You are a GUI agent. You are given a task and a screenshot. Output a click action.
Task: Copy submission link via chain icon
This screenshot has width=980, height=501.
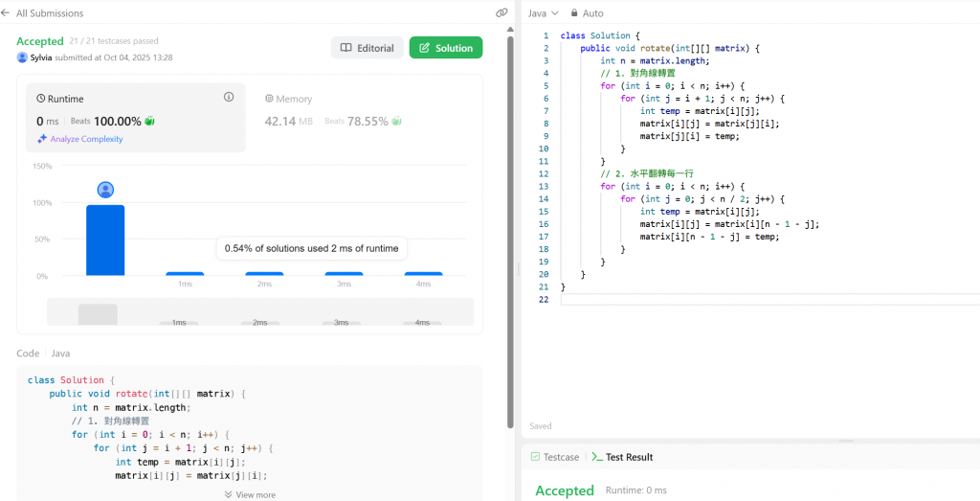501,12
